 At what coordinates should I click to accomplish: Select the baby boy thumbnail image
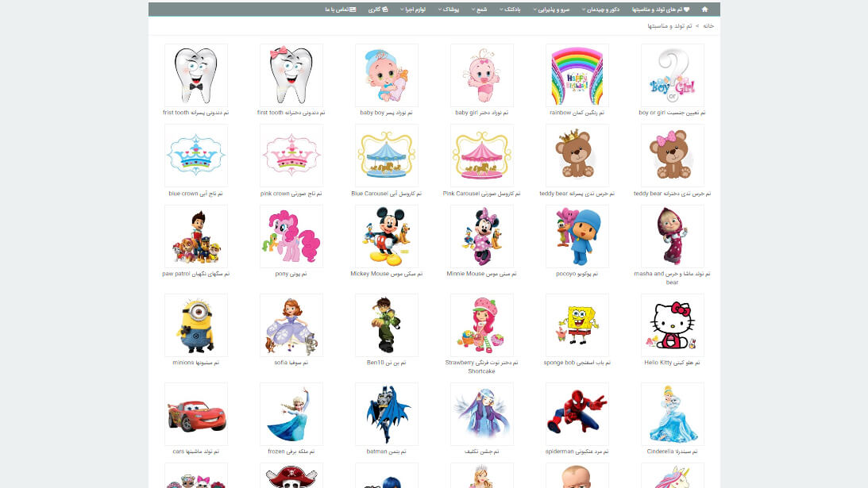click(x=387, y=75)
